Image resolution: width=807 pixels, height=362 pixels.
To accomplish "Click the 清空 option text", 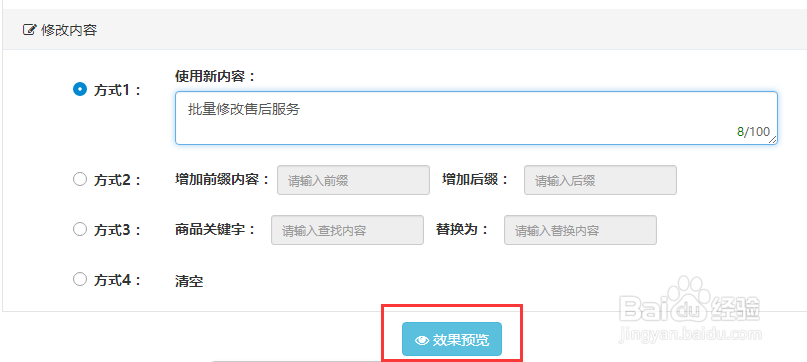I will point(189,281).
